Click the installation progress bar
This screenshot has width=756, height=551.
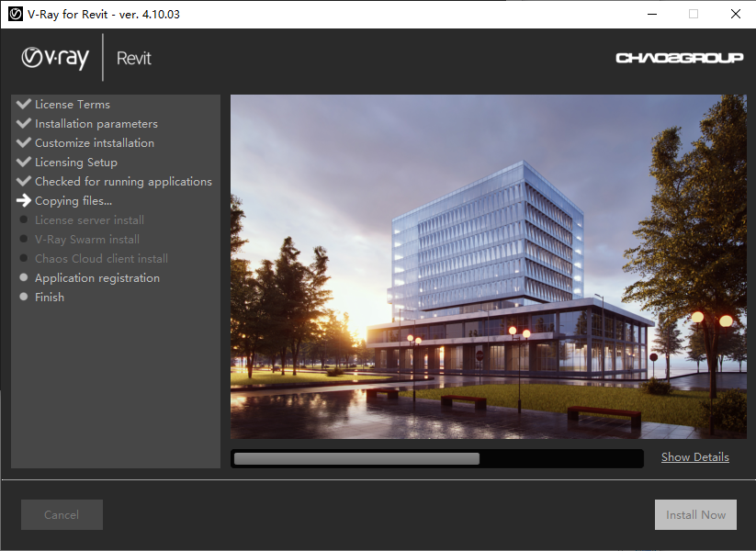coord(437,458)
